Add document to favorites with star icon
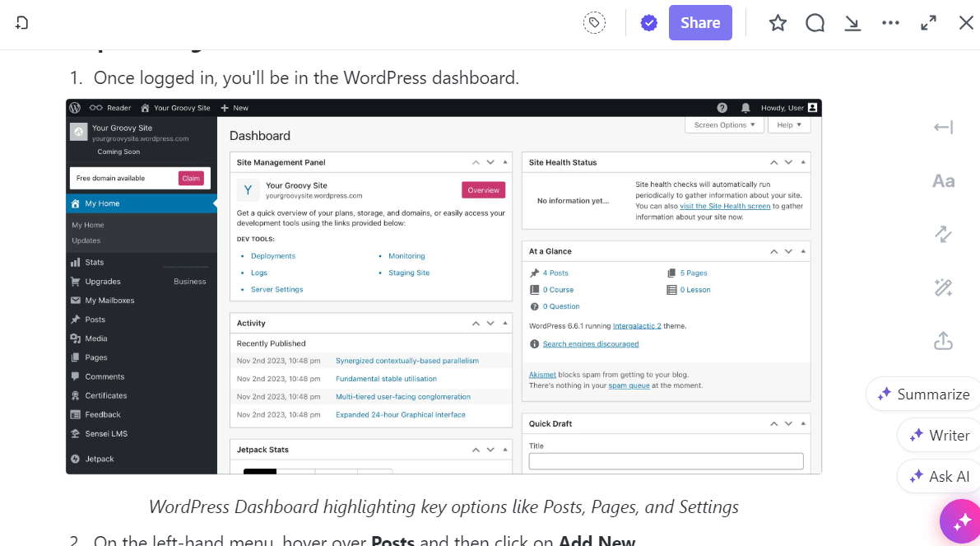 [778, 23]
